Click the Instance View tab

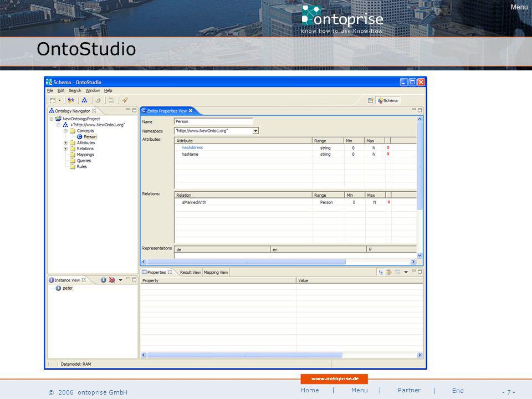pos(67,280)
